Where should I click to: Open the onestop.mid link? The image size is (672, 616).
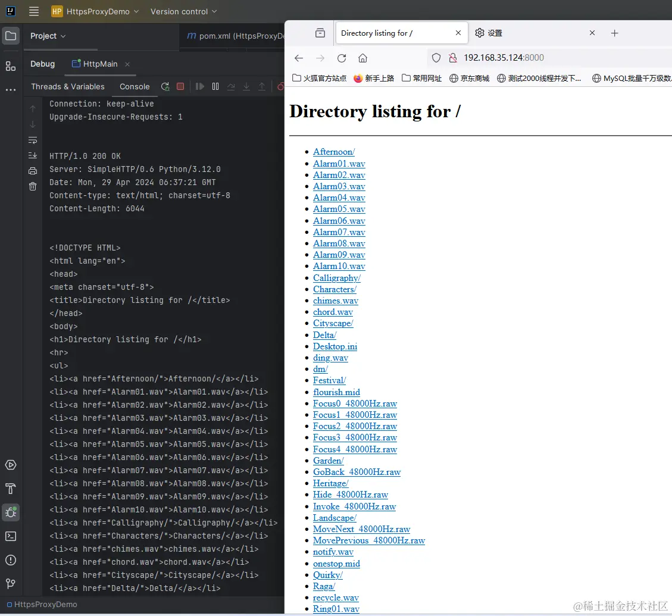point(336,564)
